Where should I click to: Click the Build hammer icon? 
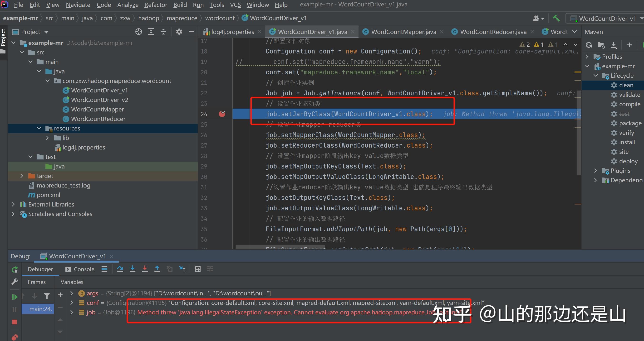[556, 18]
